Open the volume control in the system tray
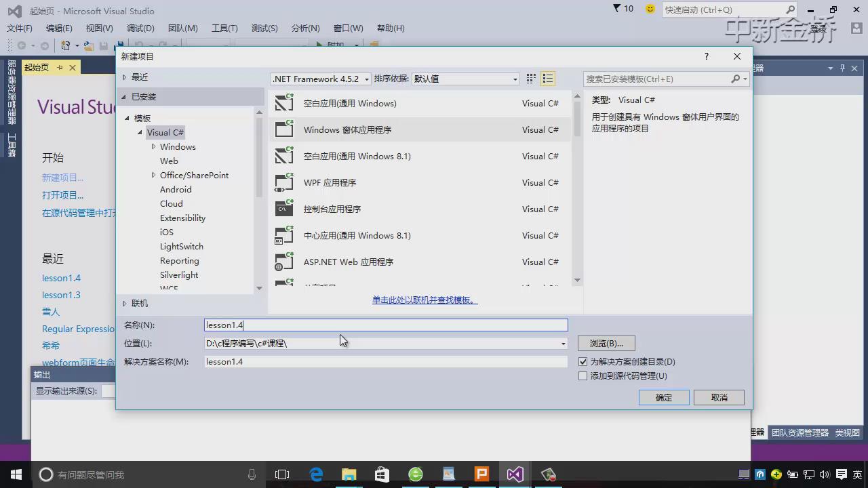Screen dimensions: 868x488 click(x=825, y=474)
